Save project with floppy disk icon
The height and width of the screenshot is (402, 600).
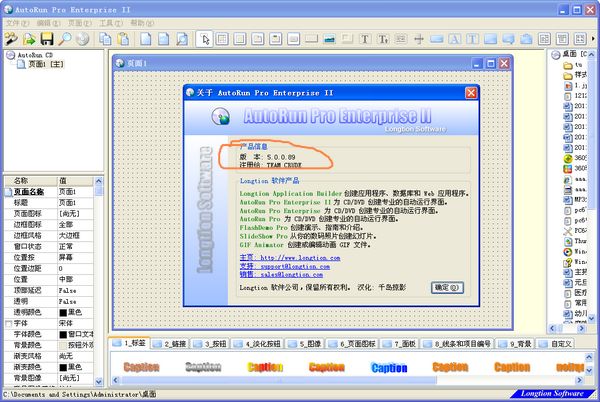[47, 39]
